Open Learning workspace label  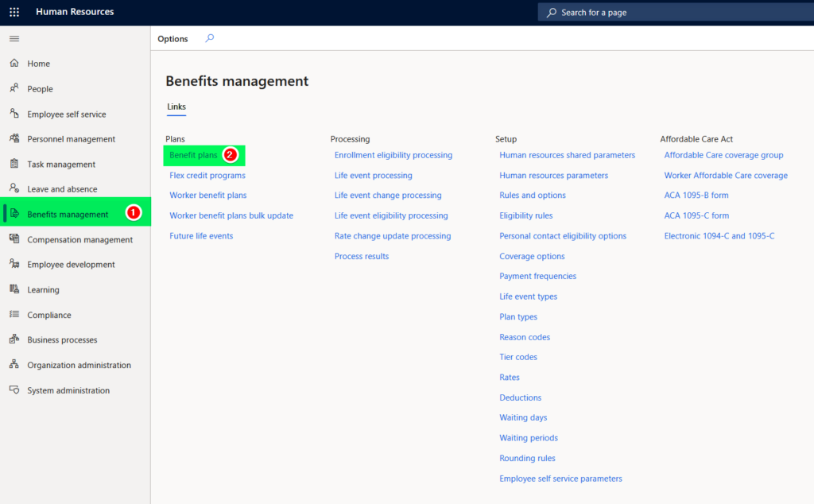tap(43, 289)
